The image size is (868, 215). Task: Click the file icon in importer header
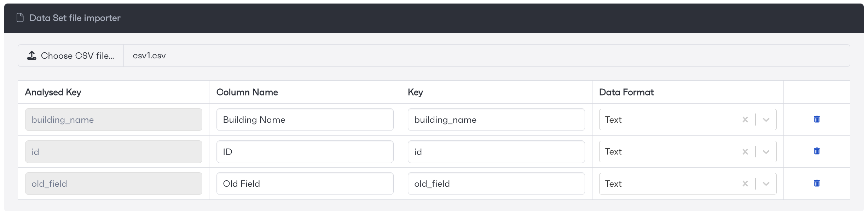tap(20, 18)
